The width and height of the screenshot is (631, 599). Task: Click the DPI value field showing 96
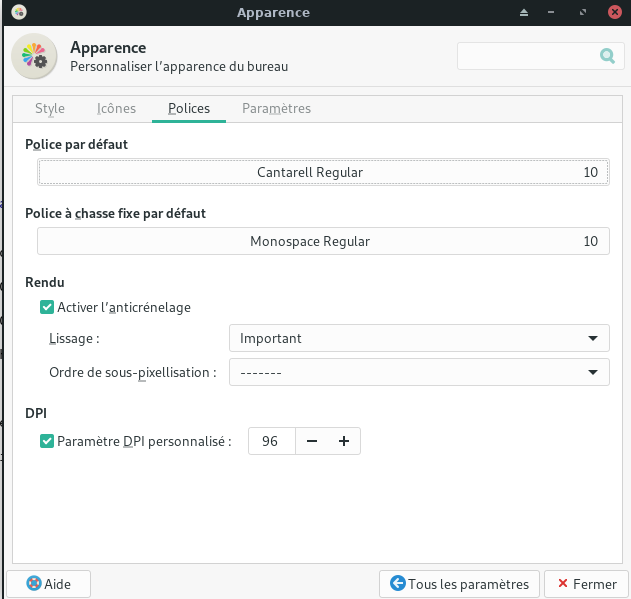point(270,441)
